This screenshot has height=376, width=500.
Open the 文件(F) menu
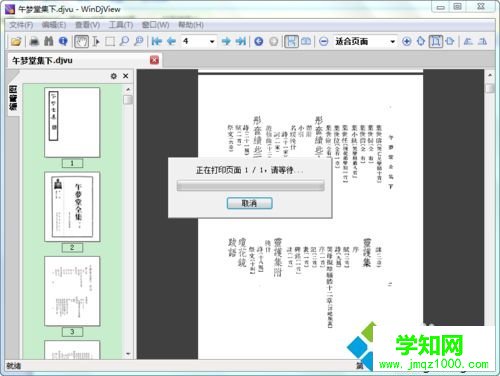21,25
